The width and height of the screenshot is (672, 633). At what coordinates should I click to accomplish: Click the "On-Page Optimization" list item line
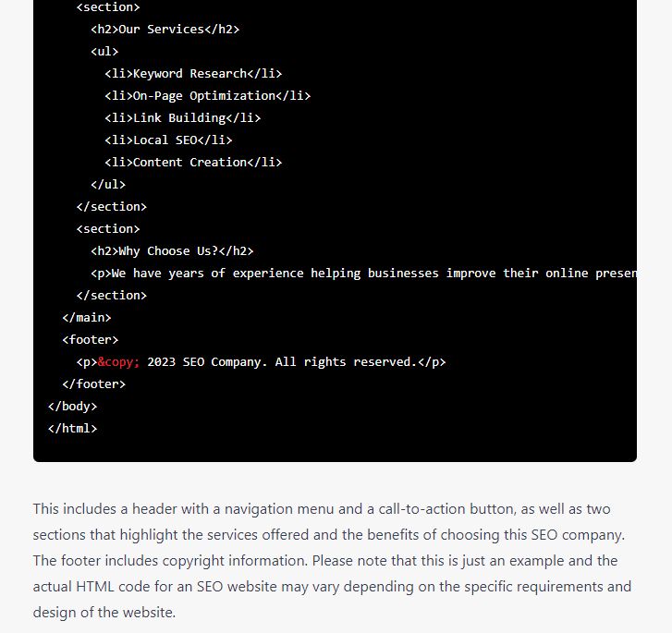click(207, 96)
